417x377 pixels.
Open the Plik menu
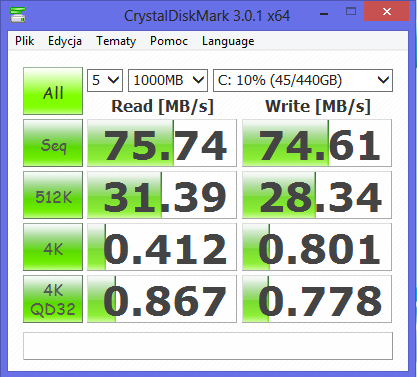[25, 41]
